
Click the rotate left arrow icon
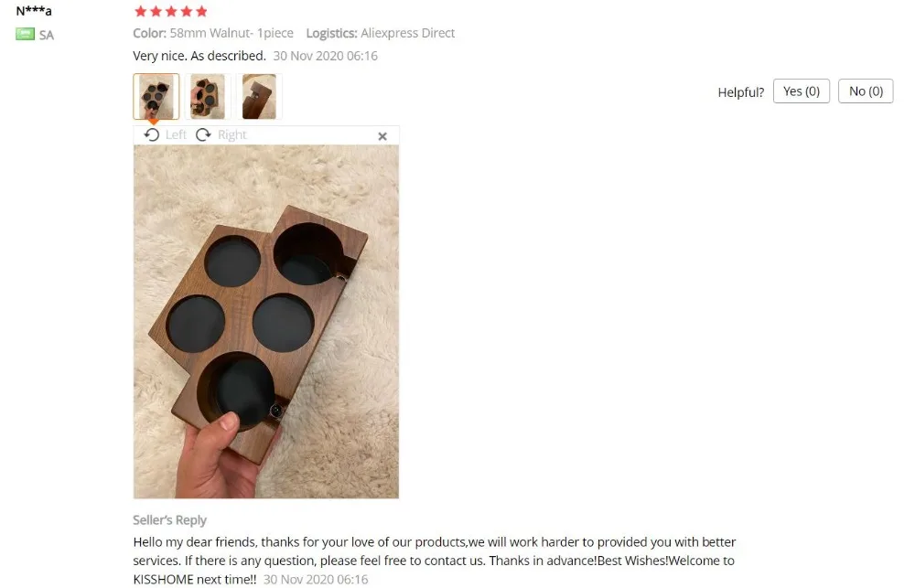pyautogui.click(x=152, y=134)
